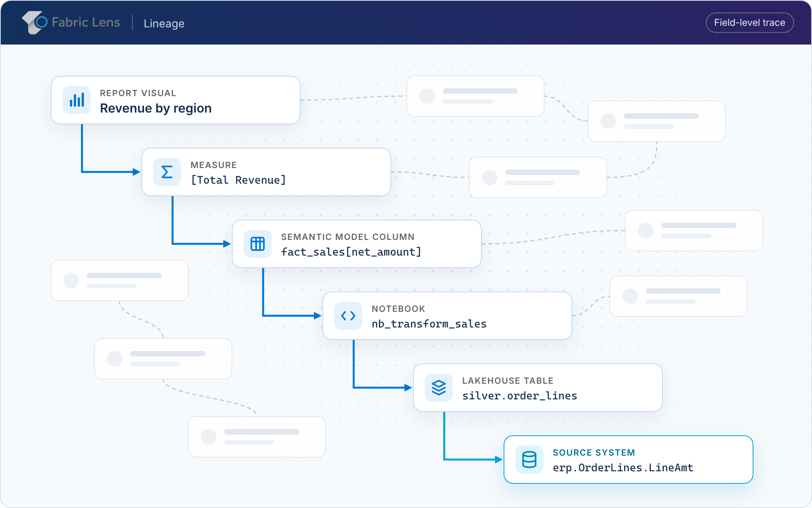
Task: Click the SOURCE SYSTEM label
Action: point(594,453)
